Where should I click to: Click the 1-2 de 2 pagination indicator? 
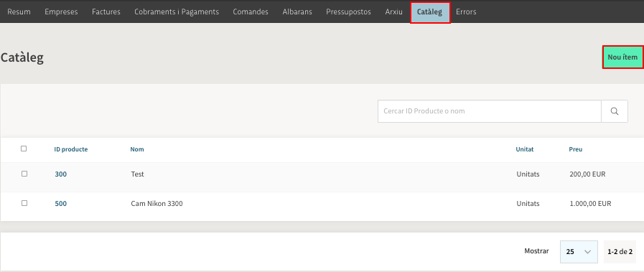tap(620, 251)
